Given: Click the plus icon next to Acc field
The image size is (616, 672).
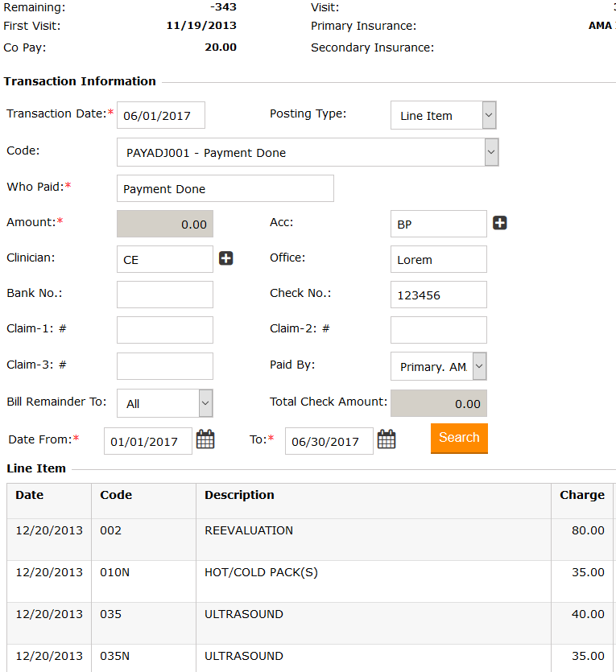Looking at the screenshot, I should (x=500, y=224).
